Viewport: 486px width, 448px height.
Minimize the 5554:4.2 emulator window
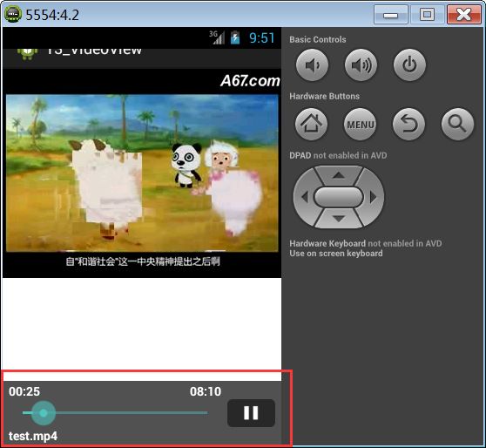(x=390, y=15)
